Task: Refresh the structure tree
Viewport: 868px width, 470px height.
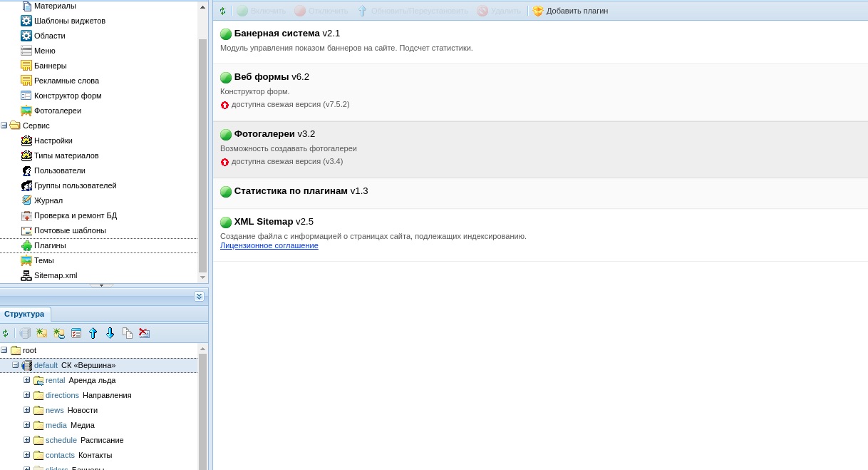Action: coord(6,333)
